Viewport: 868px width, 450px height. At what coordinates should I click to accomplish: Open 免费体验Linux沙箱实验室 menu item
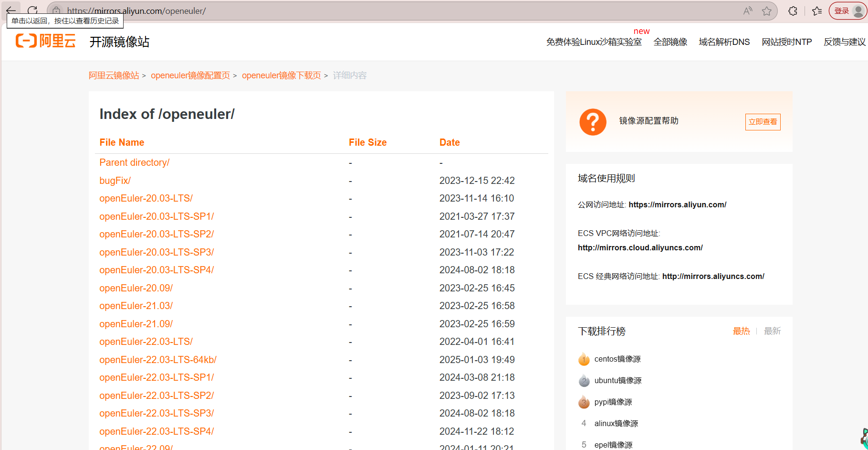click(x=594, y=42)
